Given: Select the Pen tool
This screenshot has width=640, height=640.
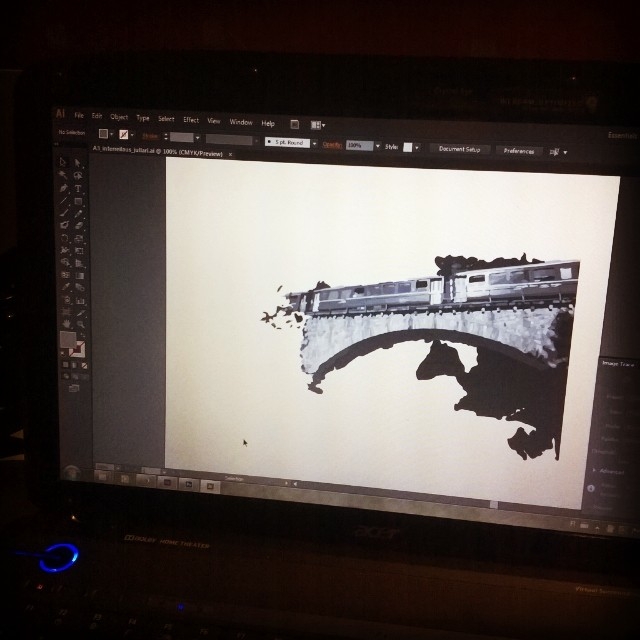Looking at the screenshot, I should coord(63,188).
